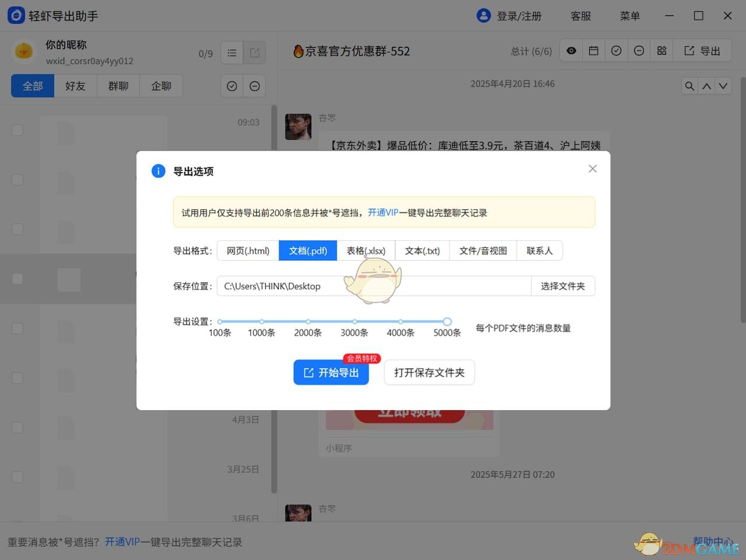The image size is (746, 560).
Task: Switch to the 群聊 filter tab
Action: (x=118, y=86)
